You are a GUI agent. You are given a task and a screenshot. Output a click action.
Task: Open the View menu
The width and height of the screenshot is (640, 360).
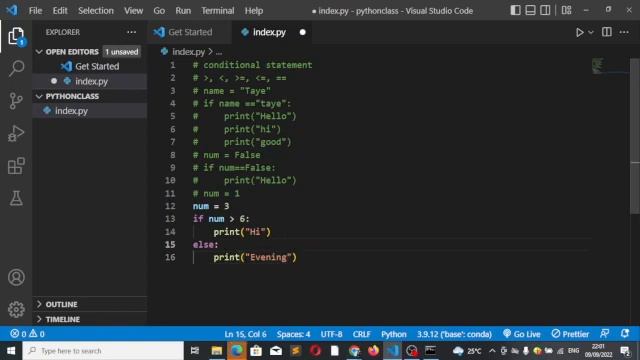[133, 11]
